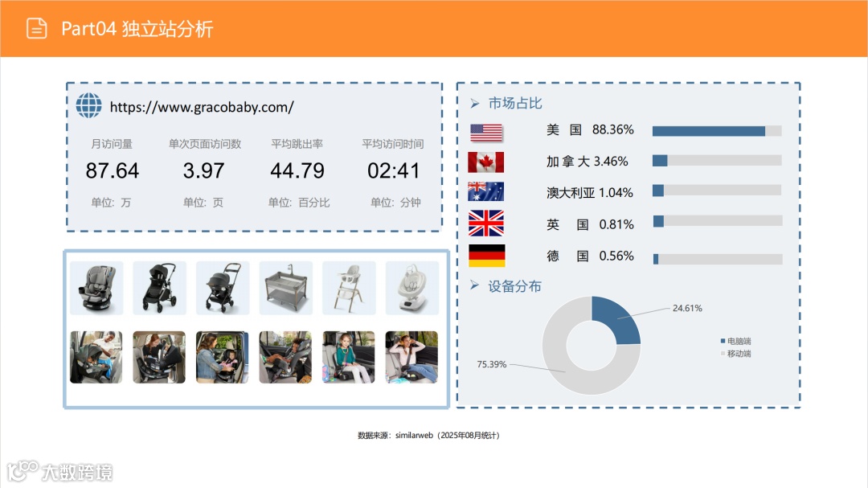
Task: Click the 加拿大 3.46% text
Action: (x=588, y=162)
